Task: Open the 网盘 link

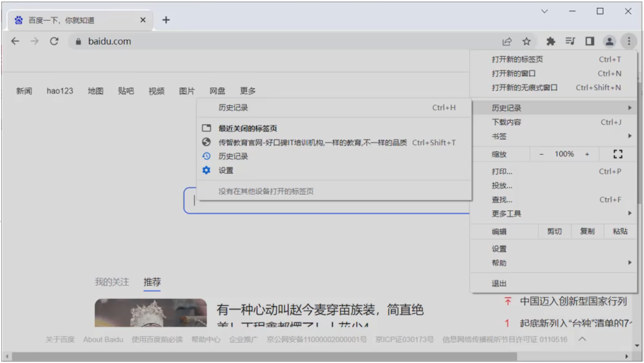Action: coord(217,91)
